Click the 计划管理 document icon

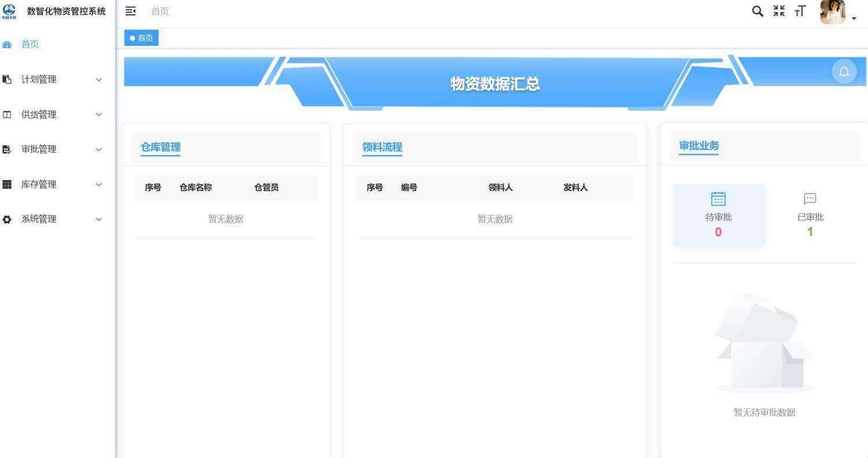(7, 79)
